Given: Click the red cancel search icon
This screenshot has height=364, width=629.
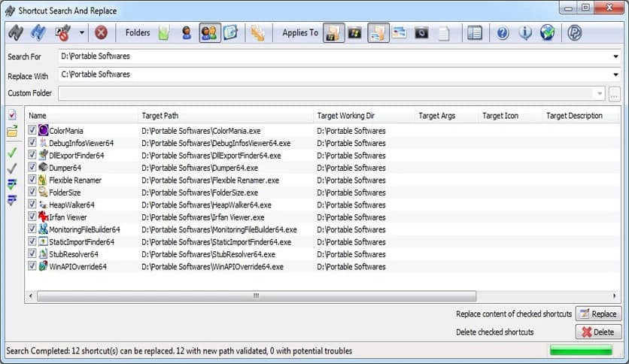Looking at the screenshot, I should [x=101, y=33].
